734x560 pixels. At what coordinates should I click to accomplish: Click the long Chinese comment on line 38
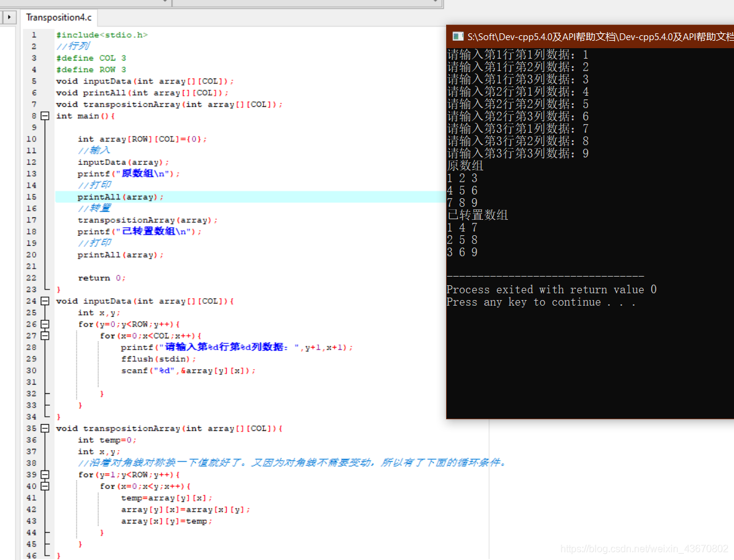[x=293, y=462]
